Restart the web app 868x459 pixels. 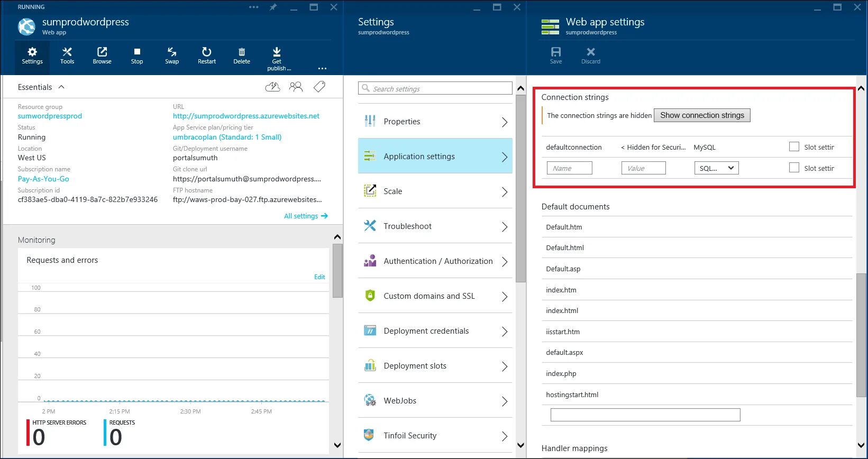(x=207, y=56)
